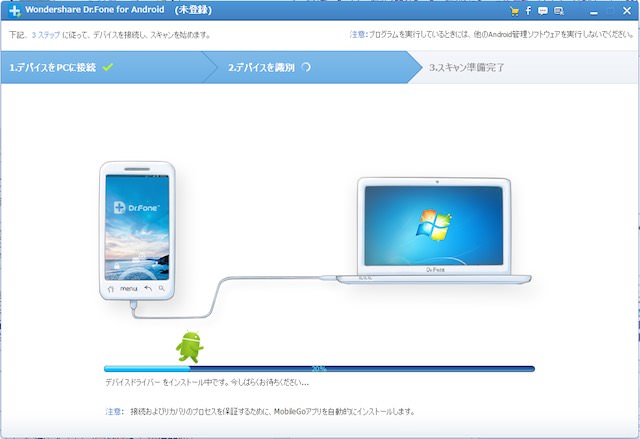Image resolution: width=640 pixels, height=439 pixels.
Task: Click the MobileGo install notice text
Action: click(x=260, y=412)
